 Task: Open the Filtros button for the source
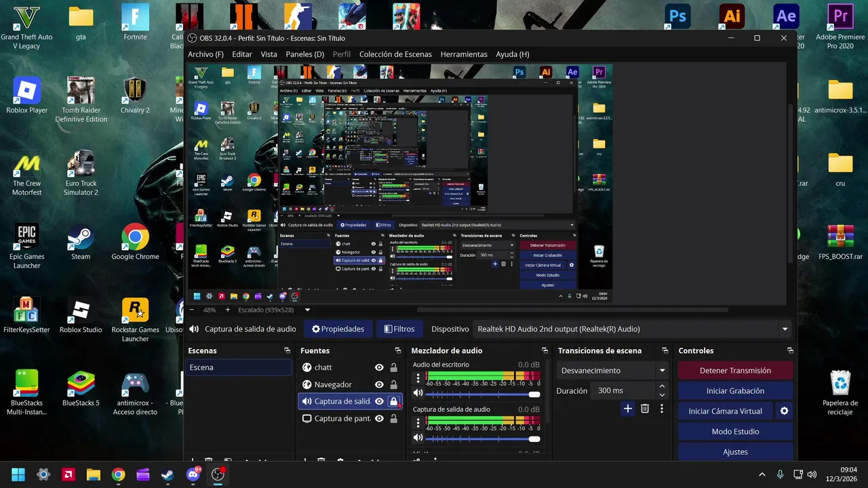click(399, 329)
